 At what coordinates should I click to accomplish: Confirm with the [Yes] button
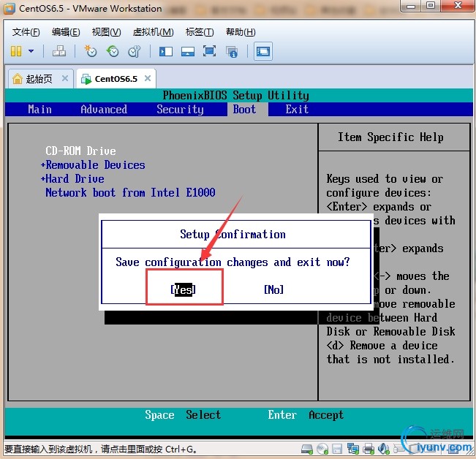click(183, 289)
